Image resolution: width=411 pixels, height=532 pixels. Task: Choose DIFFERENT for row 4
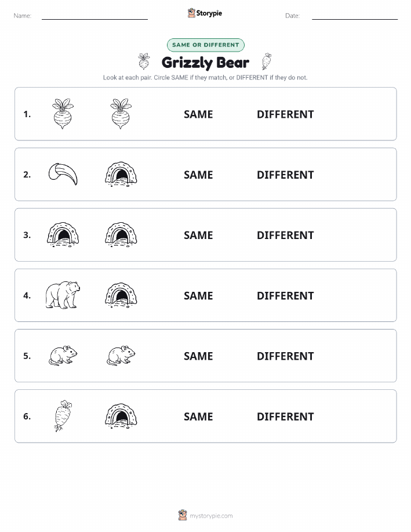pyautogui.click(x=285, y=295)
